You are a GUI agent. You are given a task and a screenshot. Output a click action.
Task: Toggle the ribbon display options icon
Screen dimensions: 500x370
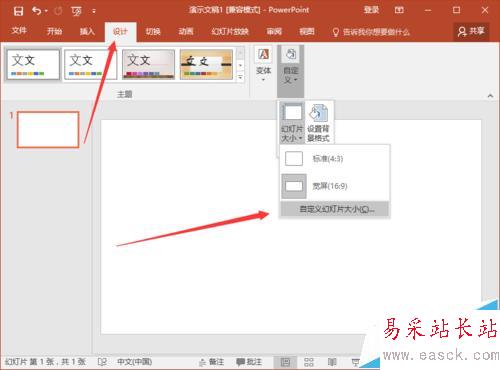(x=399, y=10)
